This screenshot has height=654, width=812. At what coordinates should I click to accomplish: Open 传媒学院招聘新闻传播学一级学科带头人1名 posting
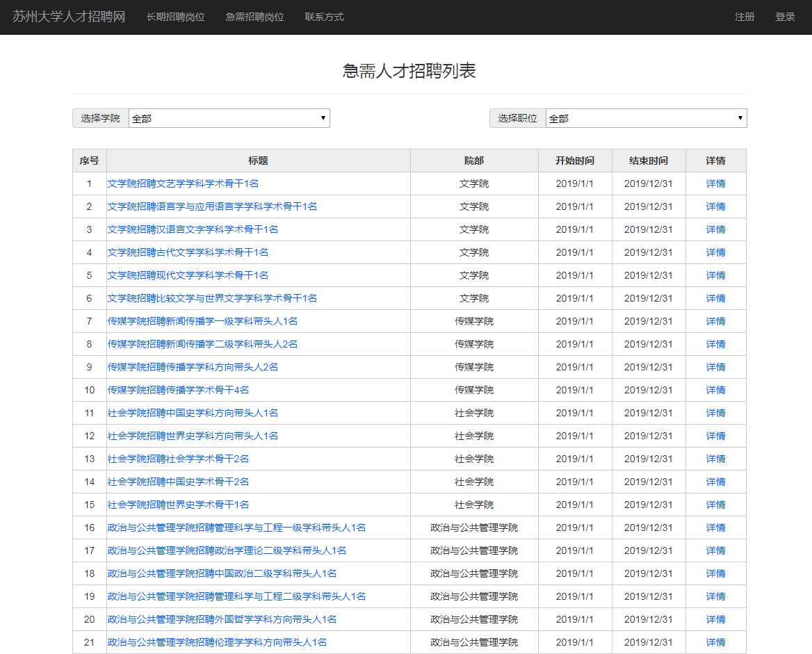[x=202, y=321]
